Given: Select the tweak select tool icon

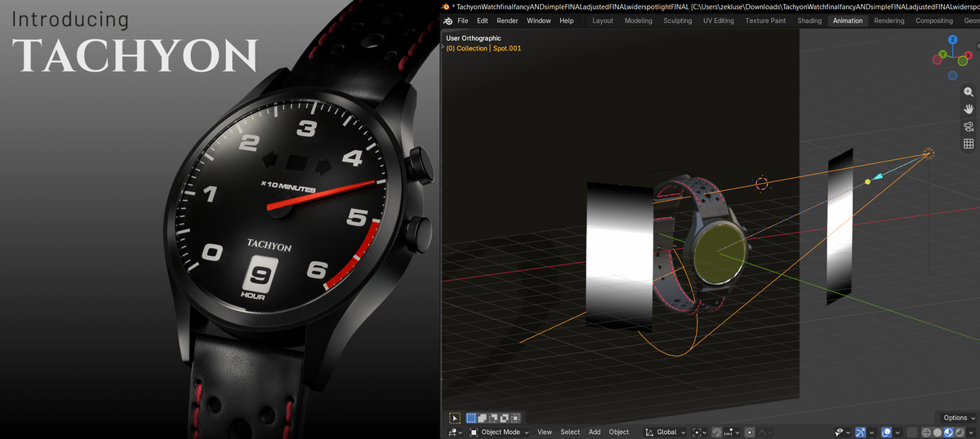Looking at the screenshot, I should [x=455, y=418].
